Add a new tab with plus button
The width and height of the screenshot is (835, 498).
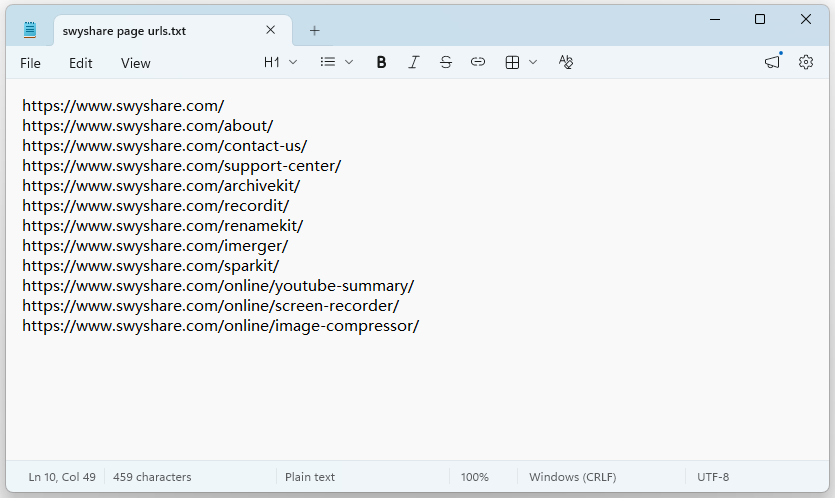pos(314,31)
